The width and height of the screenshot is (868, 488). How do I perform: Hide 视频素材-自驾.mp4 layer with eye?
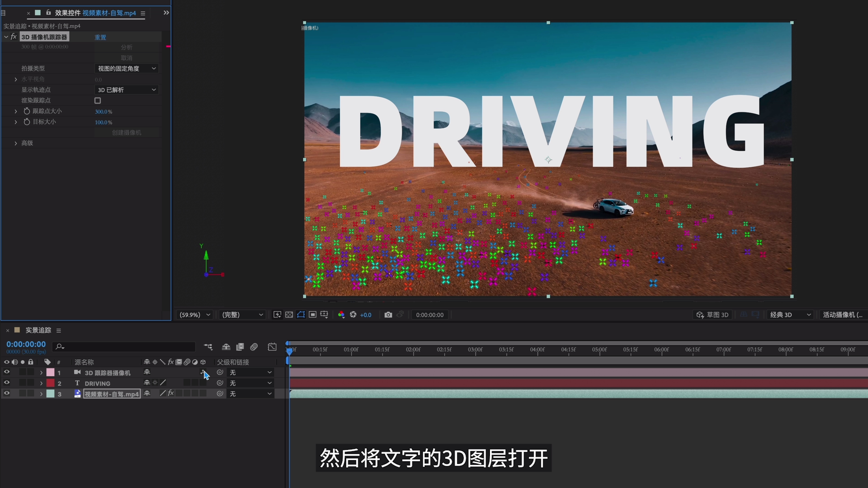coord(6,393)
